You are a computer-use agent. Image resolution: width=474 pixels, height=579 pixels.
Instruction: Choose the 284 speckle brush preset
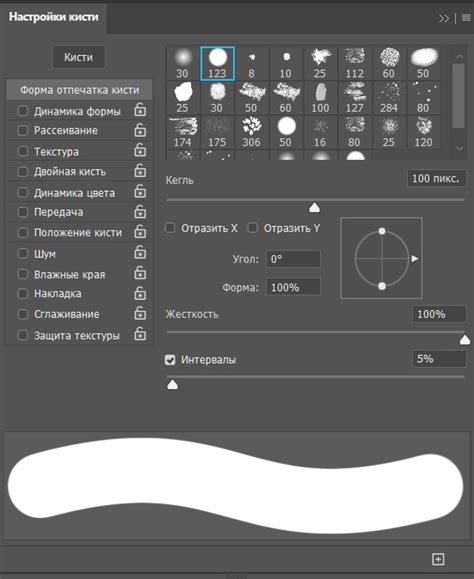coord(389,98)
